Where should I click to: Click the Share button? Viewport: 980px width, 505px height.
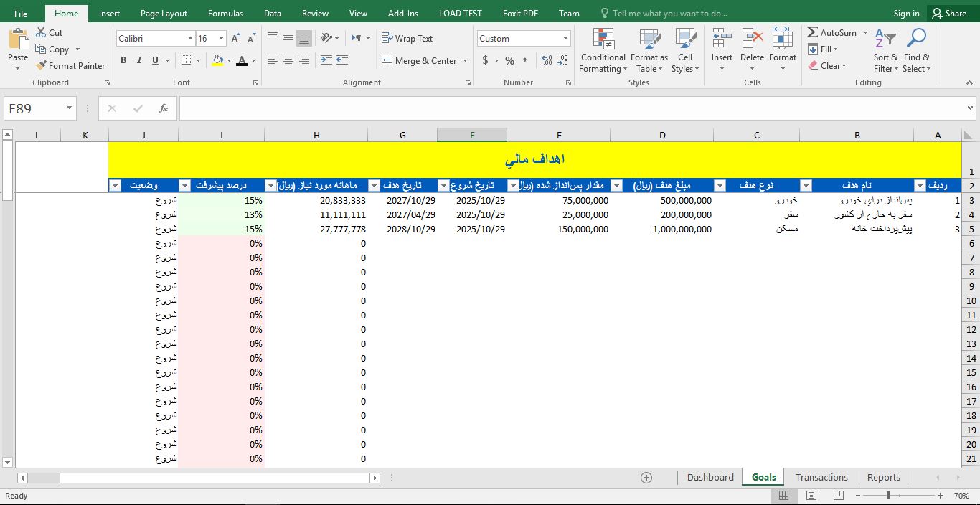click(x=948, y=14)
